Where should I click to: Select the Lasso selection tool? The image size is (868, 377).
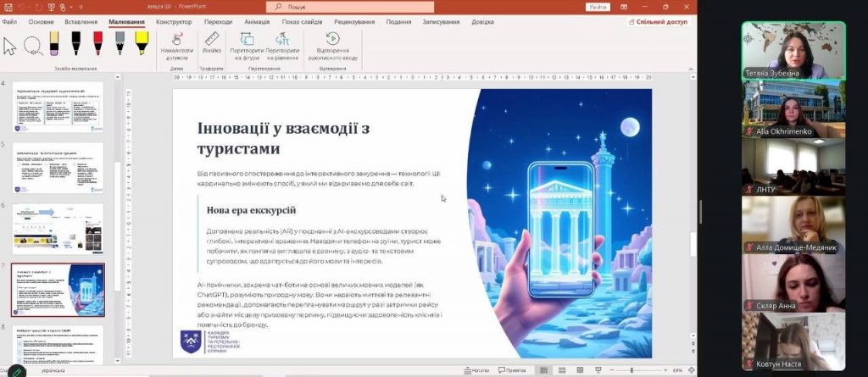[33, 45]
